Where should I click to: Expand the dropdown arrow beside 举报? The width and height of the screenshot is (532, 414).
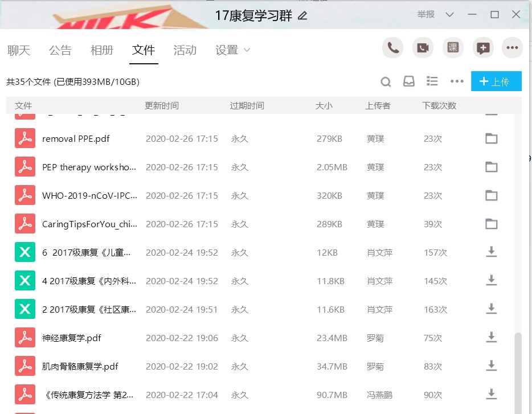point(449,15)
